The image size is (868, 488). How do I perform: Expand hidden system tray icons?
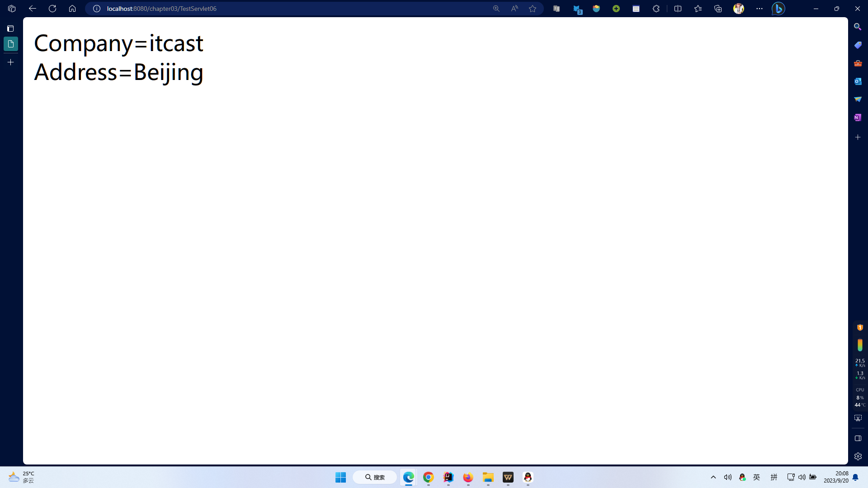[x=713, y=477]
